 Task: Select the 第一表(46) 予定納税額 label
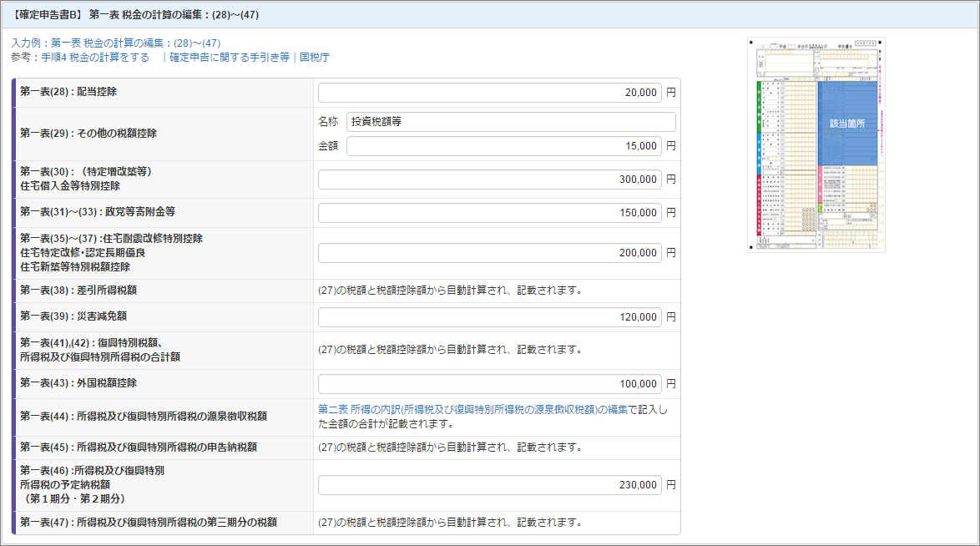92,485
